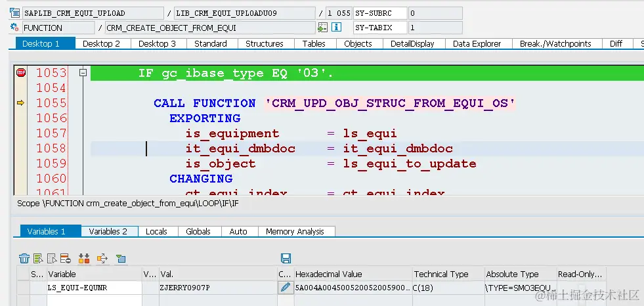Click the SAPLIB_CRM_EQUI_UPLOAD program field

[x=93, y=12]
